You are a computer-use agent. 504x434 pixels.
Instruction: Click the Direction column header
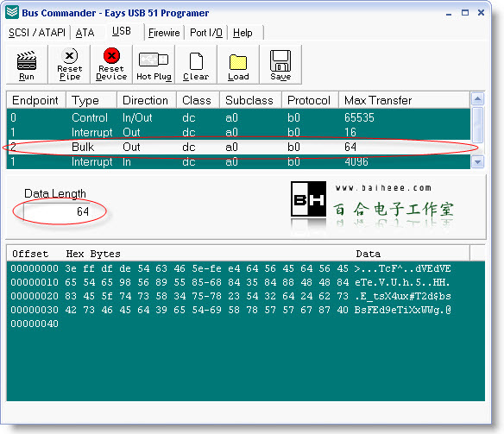click(147, 100)
